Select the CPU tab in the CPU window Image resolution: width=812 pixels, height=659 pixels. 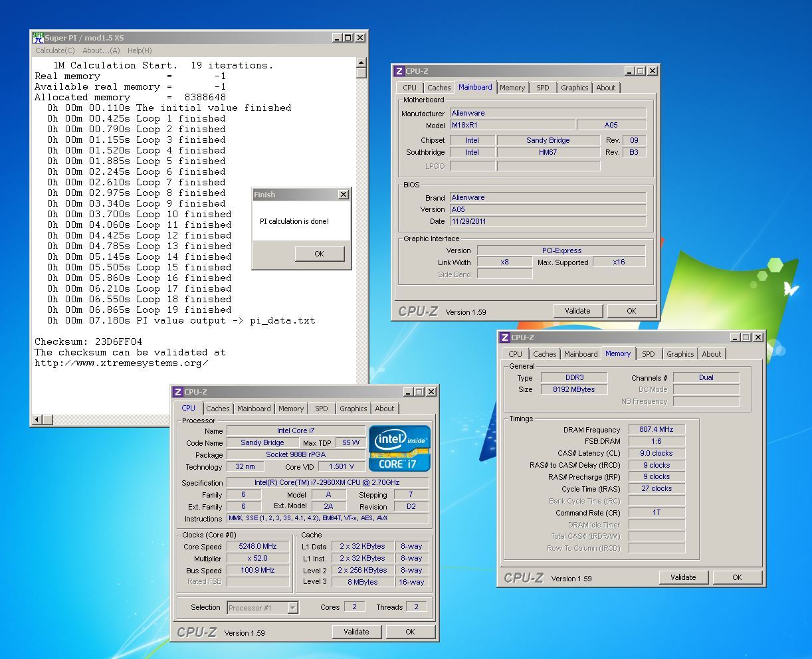coord(189,408)
